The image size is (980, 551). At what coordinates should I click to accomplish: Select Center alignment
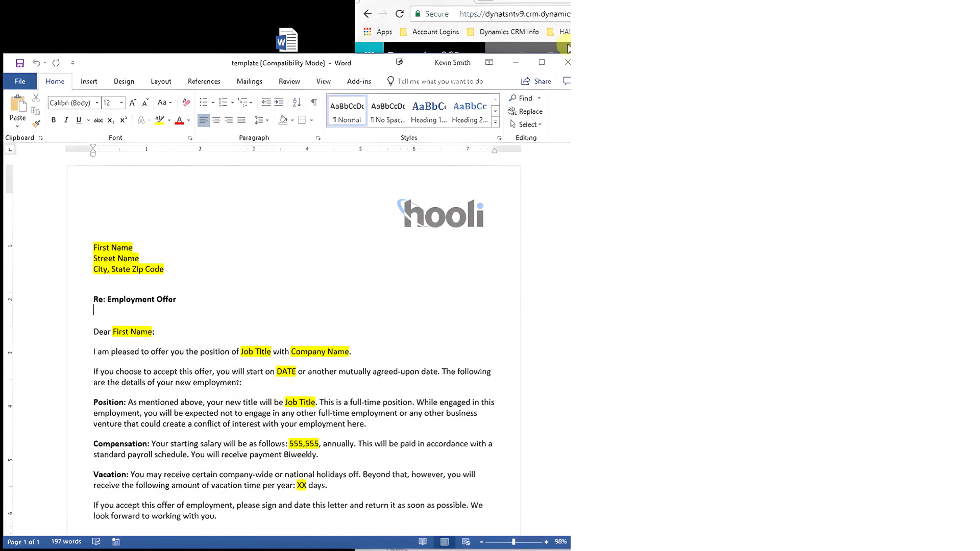pyautogui.click(x=216, y=120)
